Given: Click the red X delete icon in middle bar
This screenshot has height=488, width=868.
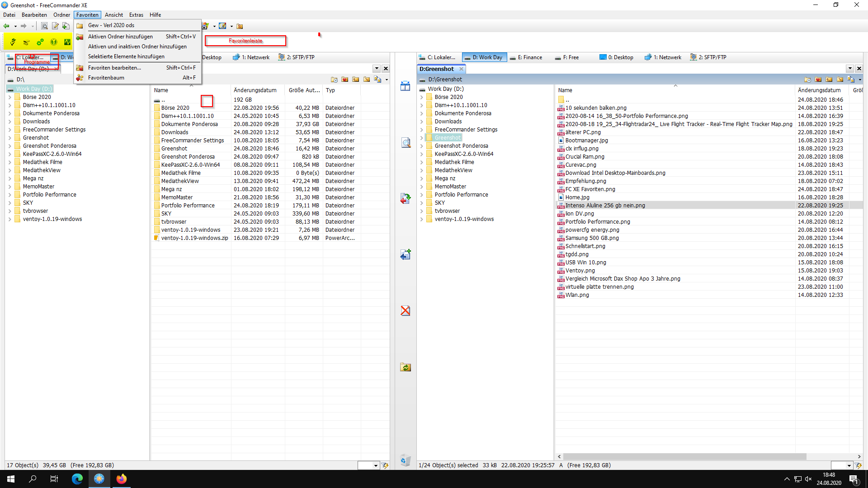Looking at the screenshot, I should 406,311.
